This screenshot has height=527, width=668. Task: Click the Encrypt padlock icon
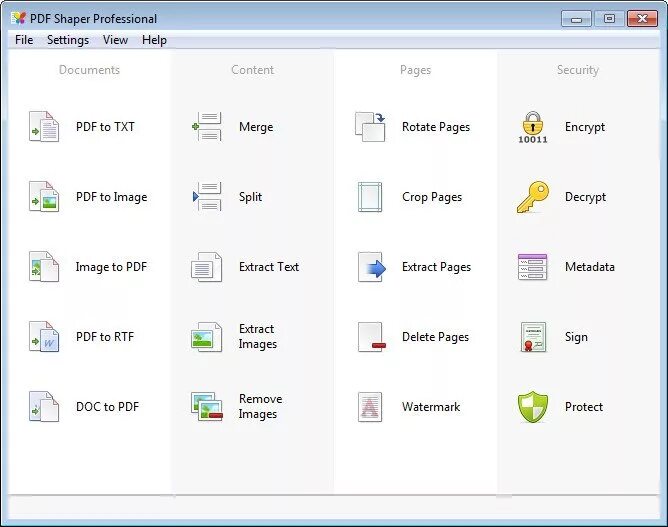tap(533, 127)
